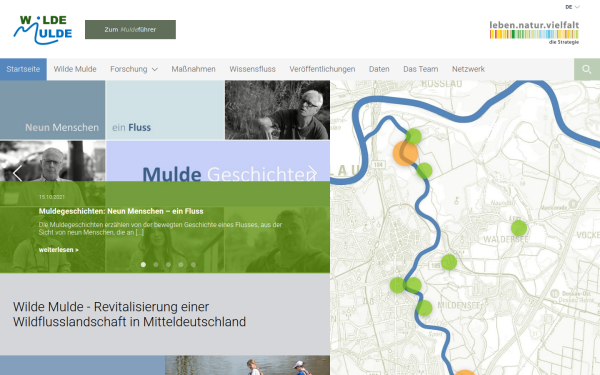600x375 pixels.
Task: Click Neun Menschen tile
Action: coord(52,110)
